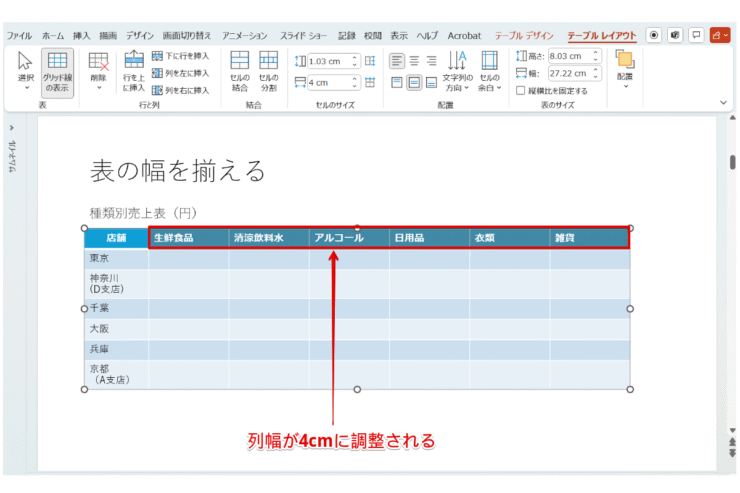Switch to the デザイン (Design) tab
This screenshot has width=740, height=493.
tap(140, 36)
